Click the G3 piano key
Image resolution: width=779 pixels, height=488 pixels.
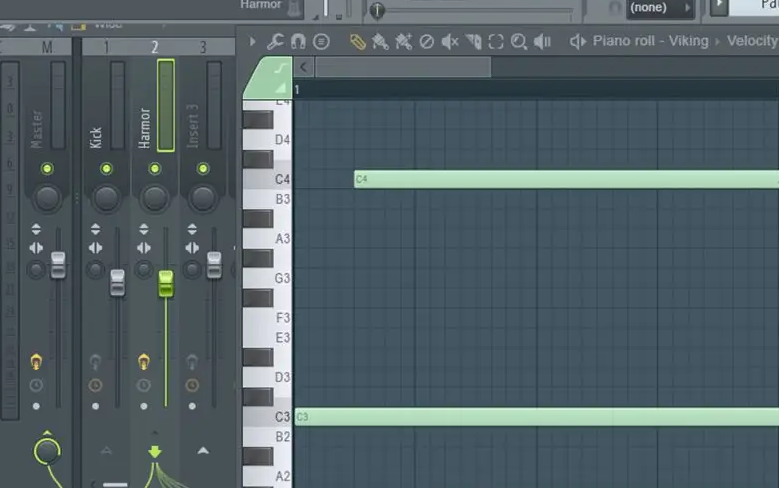point(282,278)
